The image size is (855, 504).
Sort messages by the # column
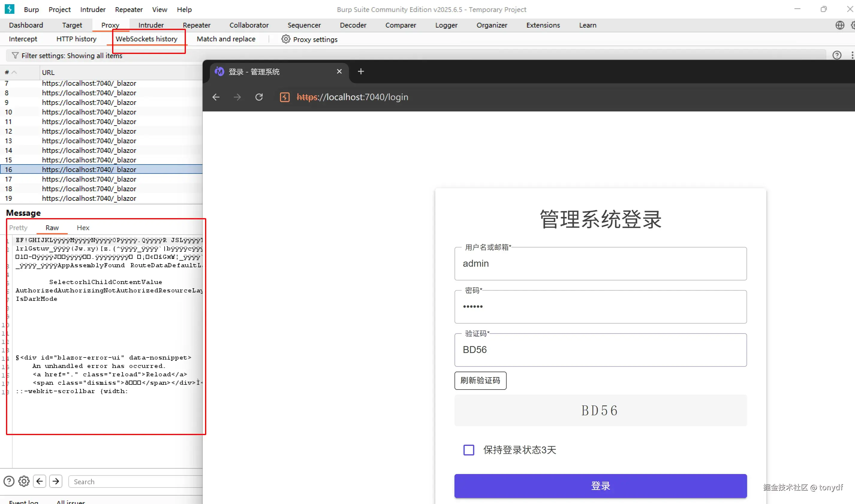tap(10, 72)
